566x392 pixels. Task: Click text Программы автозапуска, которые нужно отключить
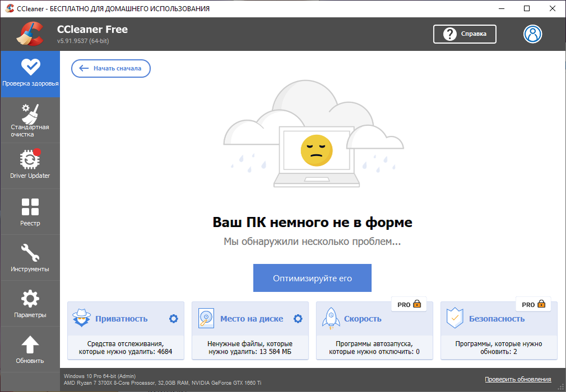click(x=375, y=348)
